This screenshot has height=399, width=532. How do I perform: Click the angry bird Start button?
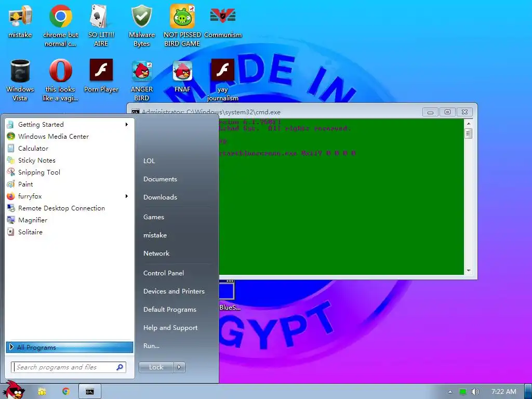(x=15, y=390)
